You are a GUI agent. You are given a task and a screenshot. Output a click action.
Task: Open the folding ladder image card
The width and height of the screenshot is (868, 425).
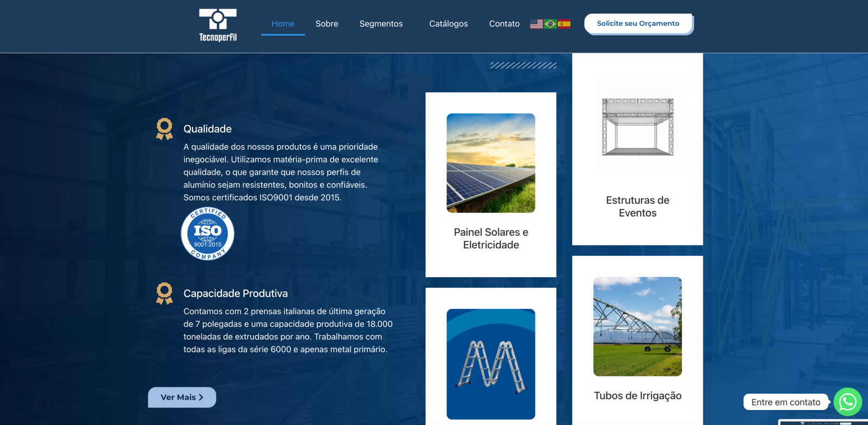(x=490, y=364)
